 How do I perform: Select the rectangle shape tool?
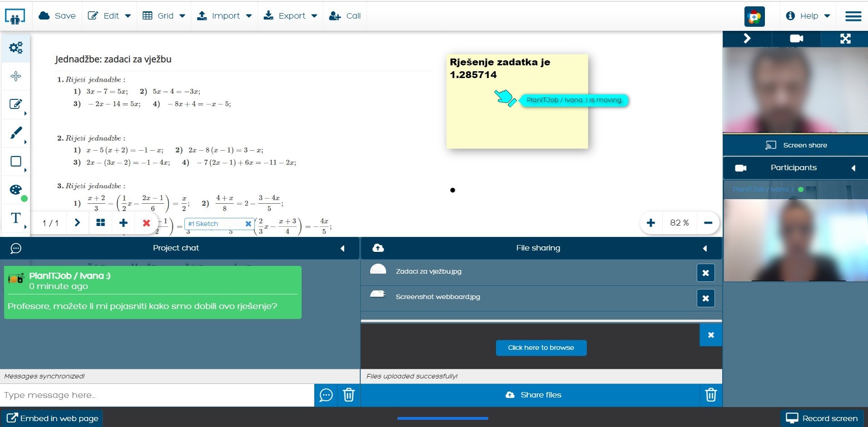pyautogui.click(x=16, y=162)
